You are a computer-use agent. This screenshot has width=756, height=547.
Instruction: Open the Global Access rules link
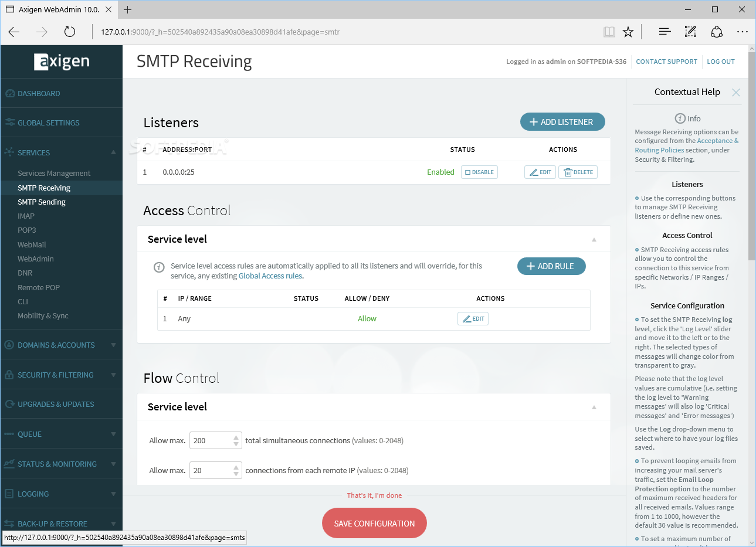click(270, 276)
